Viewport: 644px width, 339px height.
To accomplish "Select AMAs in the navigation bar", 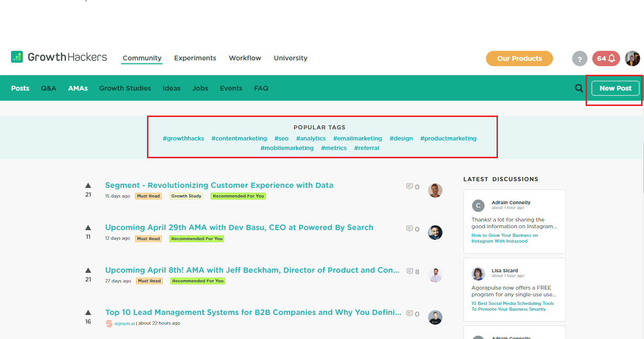I will point(78,88).
